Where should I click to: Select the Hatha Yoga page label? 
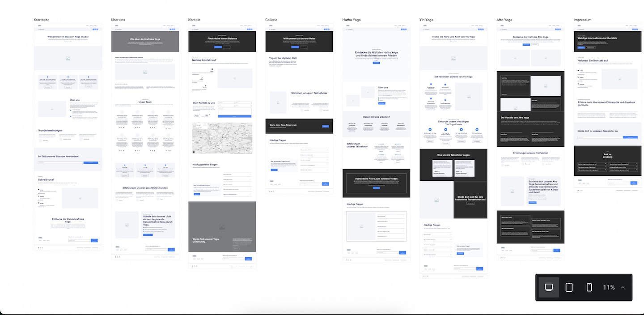pos(352,20)
